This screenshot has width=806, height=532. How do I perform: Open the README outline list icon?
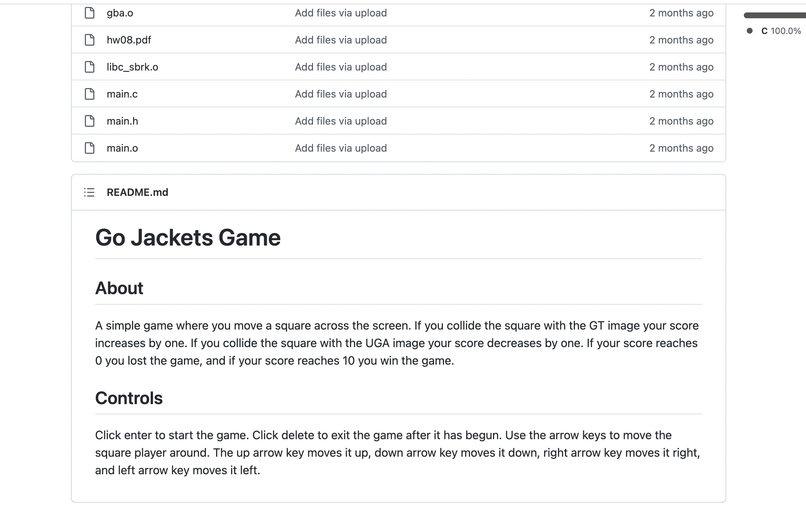pos(89,192)
